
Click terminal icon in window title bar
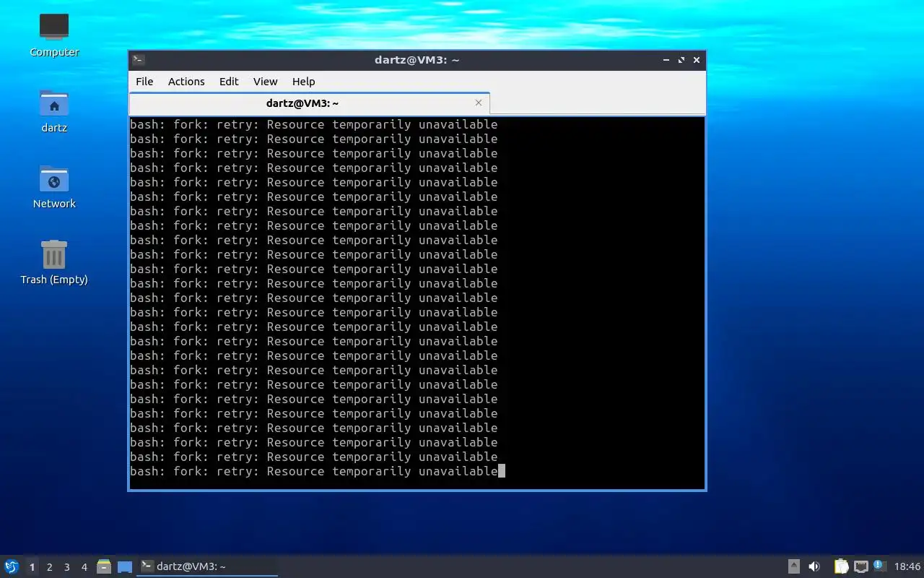click(139, 60)
